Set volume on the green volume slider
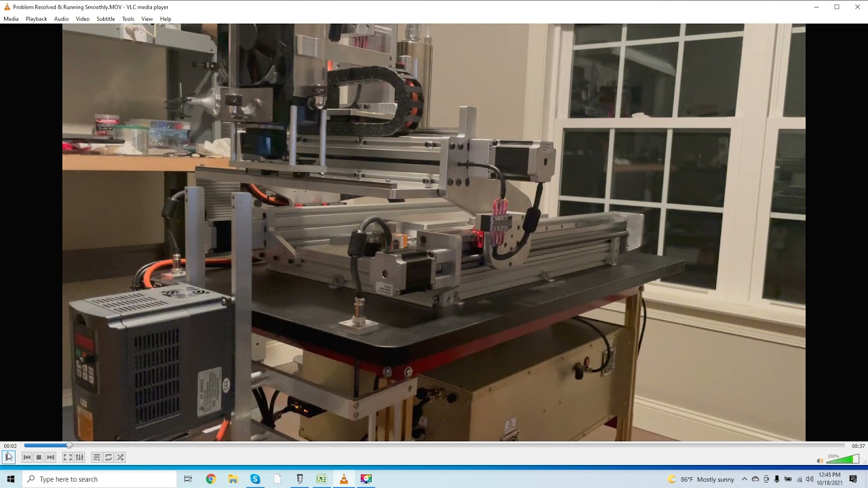The width and height of the screenshot is (868, 488). pyautogui.click(x=843, y=459)
